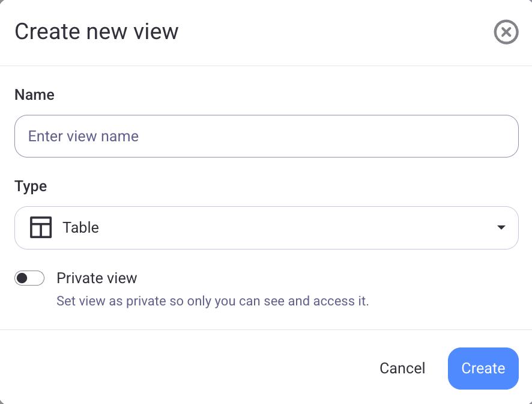The width and height of the screenshot is (532, 404).
Task: Click the Create new view title
Action: click(96, 31)
